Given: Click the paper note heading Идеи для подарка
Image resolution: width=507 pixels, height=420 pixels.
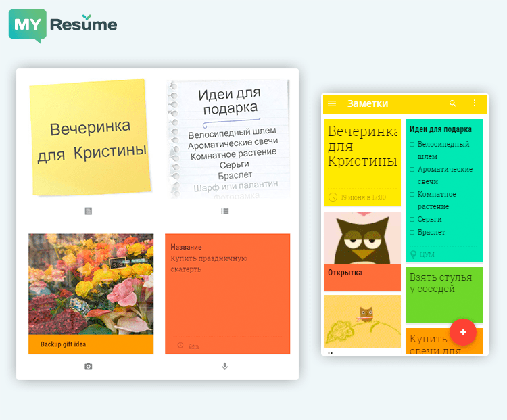Looking at the screenshot, I should (x=230, y=101).
